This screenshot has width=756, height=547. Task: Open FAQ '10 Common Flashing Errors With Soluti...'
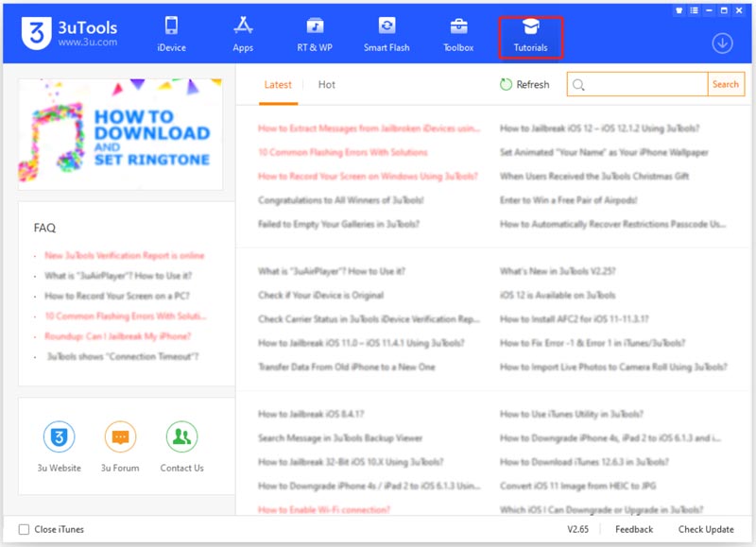126,316
